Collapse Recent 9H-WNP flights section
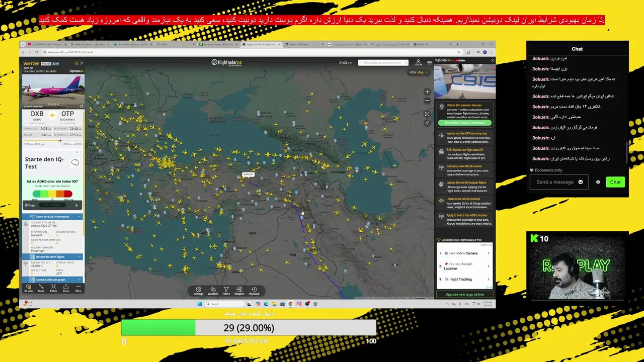This screenshot has height=362, width=644. 52,256
